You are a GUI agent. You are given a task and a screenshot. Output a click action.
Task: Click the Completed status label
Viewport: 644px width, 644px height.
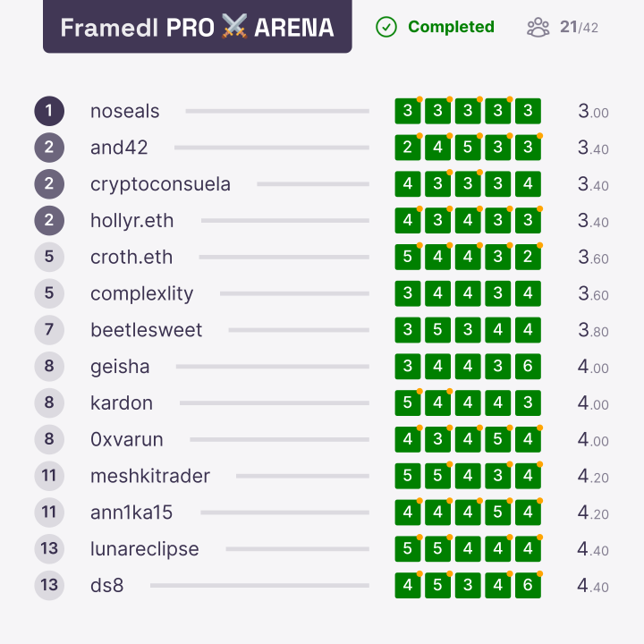(x=451, y=27)
